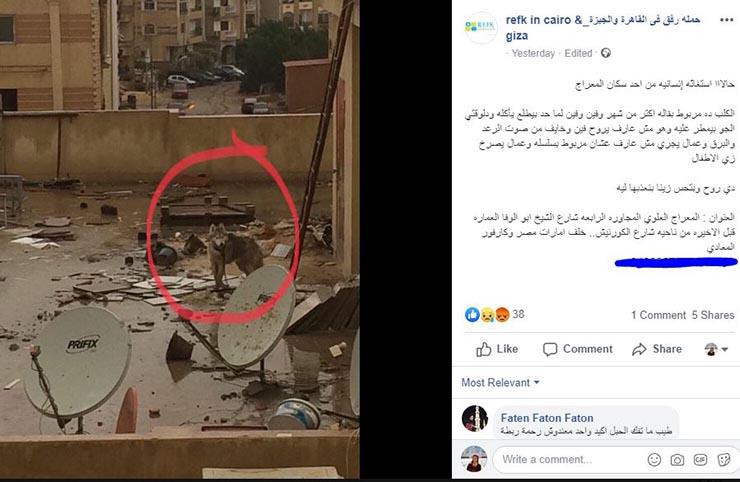Open the emoji picker in comment box

pos(654,459)
